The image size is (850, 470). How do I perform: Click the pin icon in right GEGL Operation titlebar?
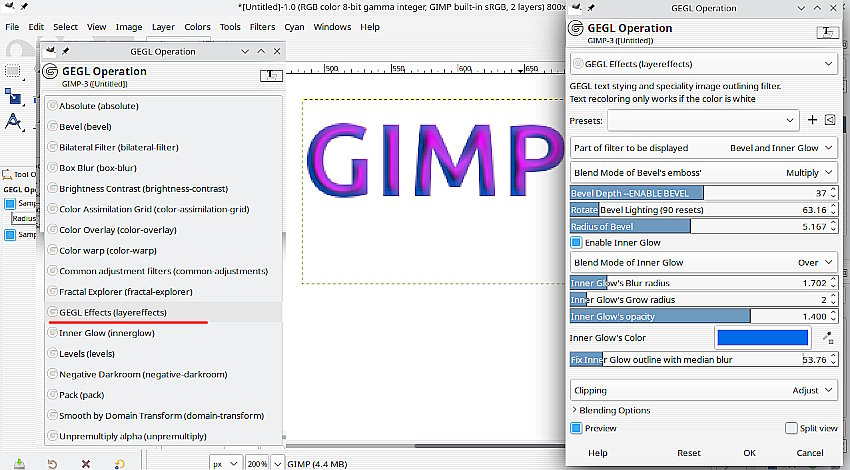[591, 8]
